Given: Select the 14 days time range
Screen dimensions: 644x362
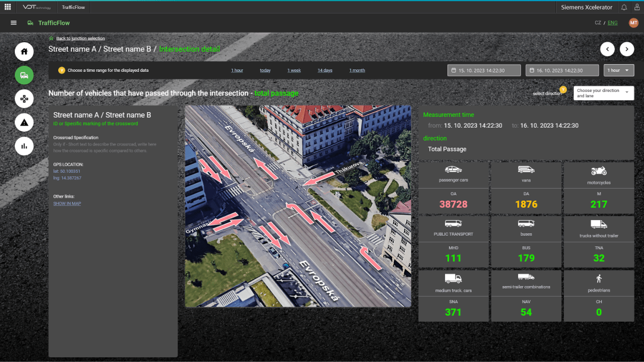Looking at the screenshot, I should (x=325, y=70).
